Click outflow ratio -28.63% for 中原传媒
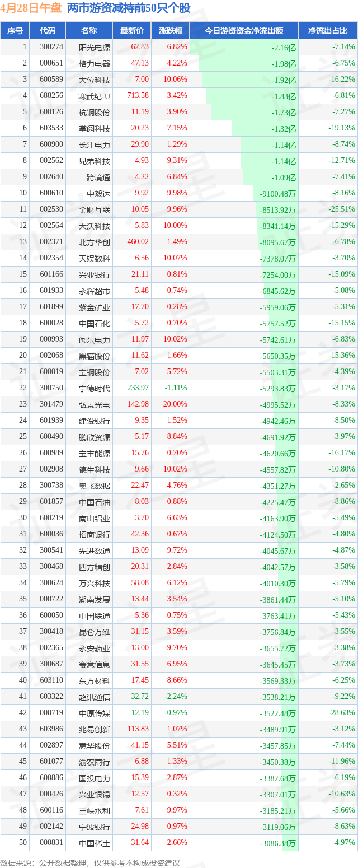The image size is (358, 868). pos(342,713)
